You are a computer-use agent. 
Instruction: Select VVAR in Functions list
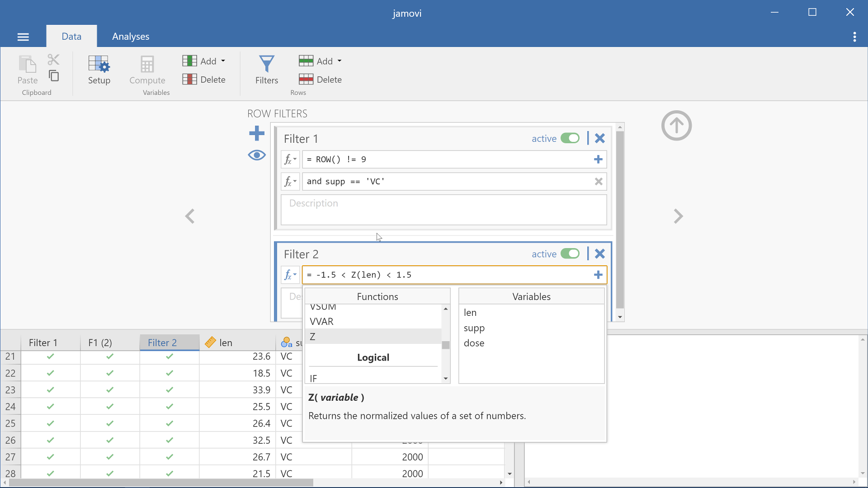(x=373, y=321)
